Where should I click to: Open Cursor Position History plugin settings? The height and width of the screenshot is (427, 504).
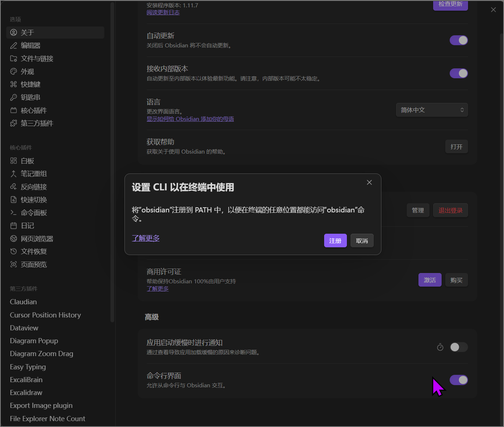(x=55, y=315)
